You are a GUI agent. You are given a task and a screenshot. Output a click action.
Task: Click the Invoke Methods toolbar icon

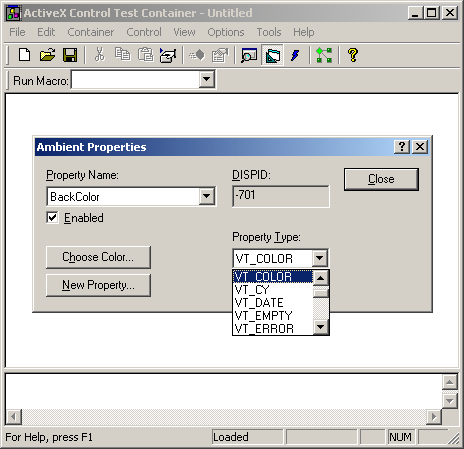coord(197,55)
